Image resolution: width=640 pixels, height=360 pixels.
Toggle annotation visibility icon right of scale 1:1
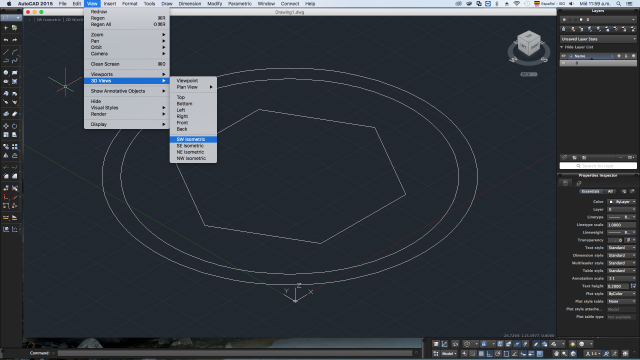point(606,353)
